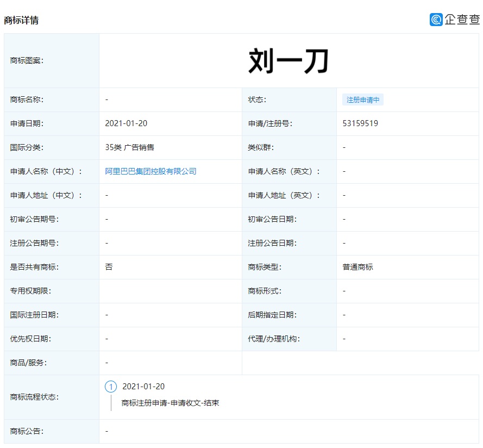Click the 注册申请中 status tag
Viewport: 483px width, 448px height.
click(x=363, y=100)
